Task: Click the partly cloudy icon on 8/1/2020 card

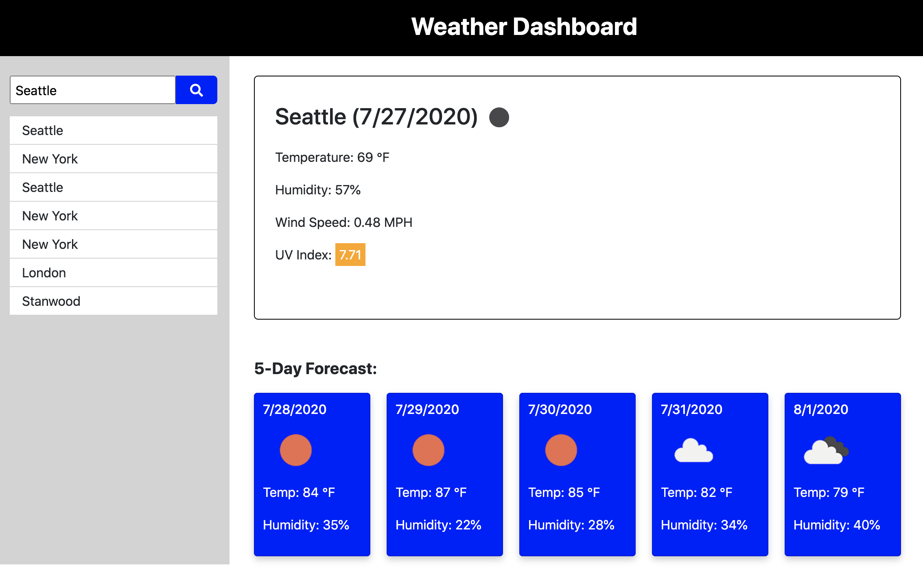Action: [x=826, y=451]
